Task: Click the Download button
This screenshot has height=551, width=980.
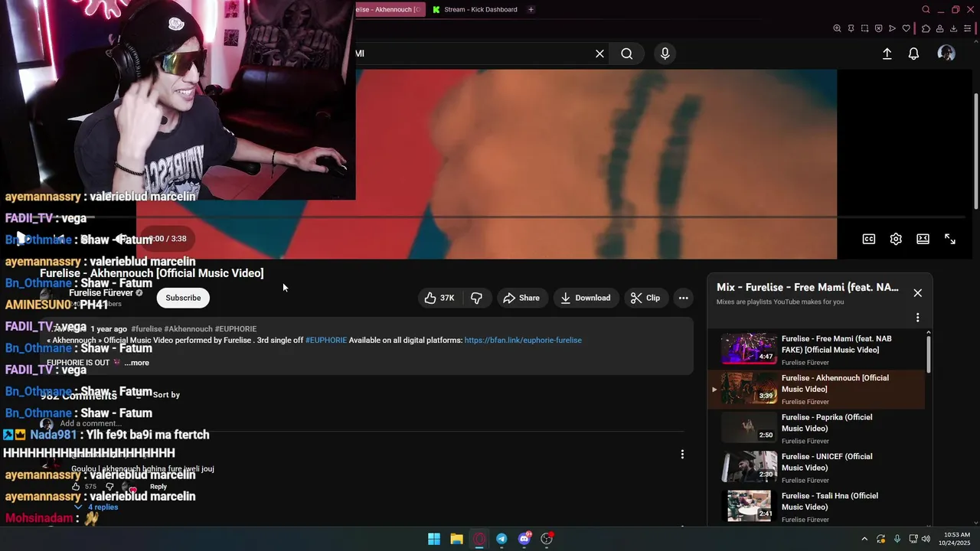Action: coord(586,298)
